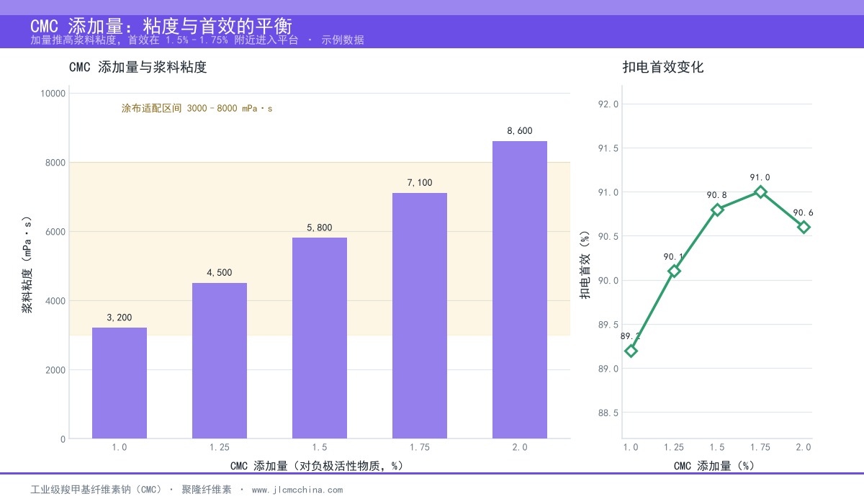Click the bar labeled 4,500
This screenshot has width=864, height=504.
coord(220,361)
